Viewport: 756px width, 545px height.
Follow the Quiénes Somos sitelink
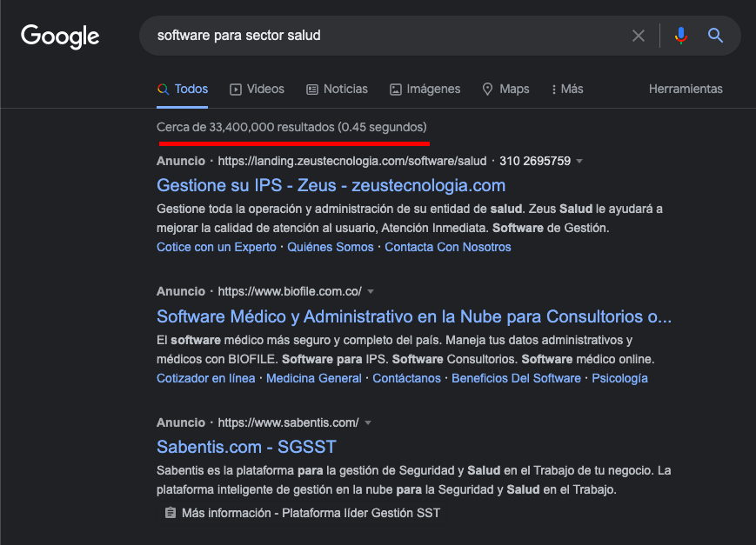click(331, 247)
